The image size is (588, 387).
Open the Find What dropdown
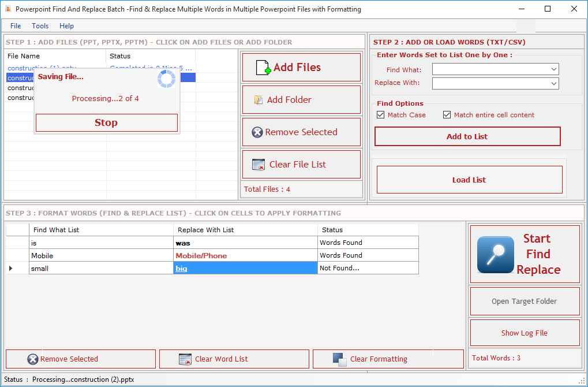(x=554, y=69)
